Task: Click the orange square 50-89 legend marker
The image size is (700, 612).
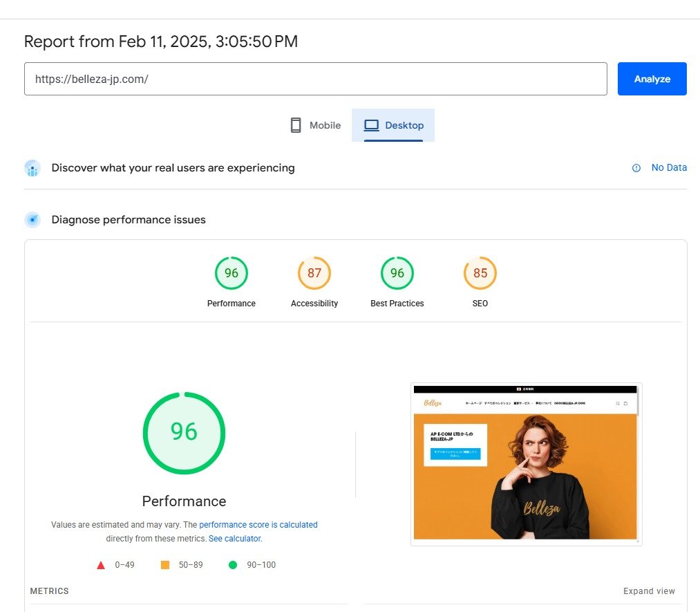Action: tap(164, 564)
